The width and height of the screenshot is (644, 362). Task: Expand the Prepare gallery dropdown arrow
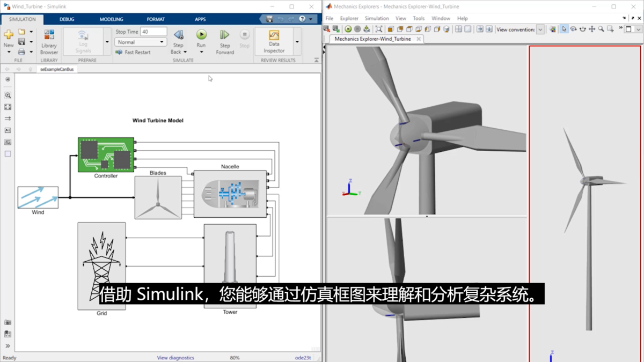[x=107, y=42]
